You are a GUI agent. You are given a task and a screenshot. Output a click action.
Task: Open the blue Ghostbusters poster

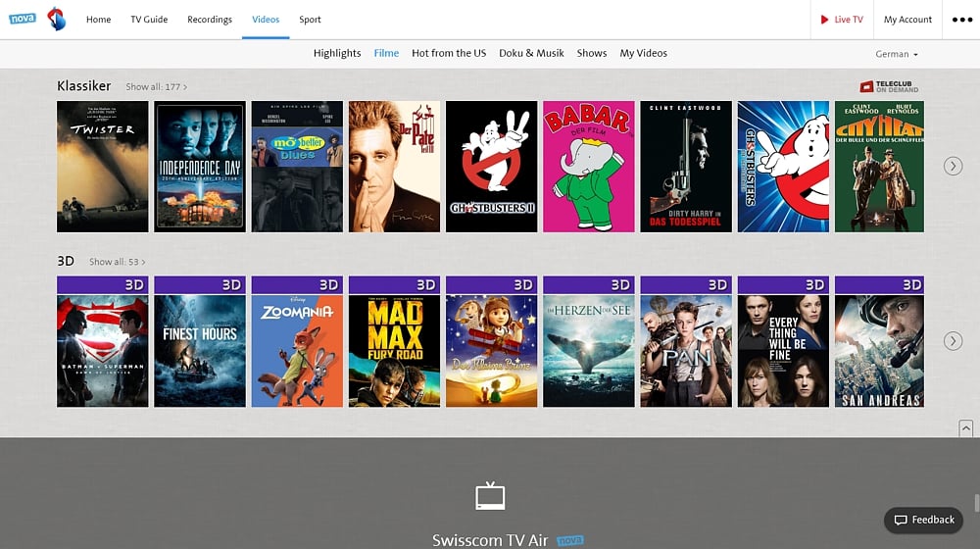[783, 167]
